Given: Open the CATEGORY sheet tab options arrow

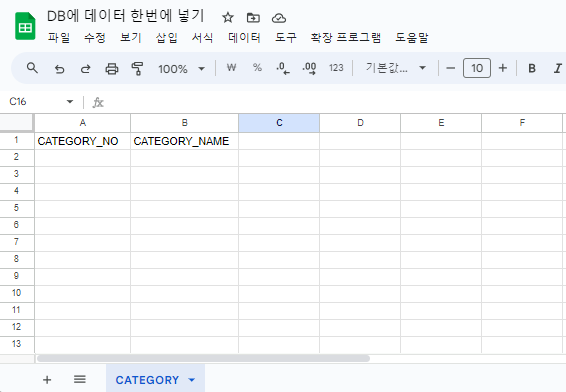Looking at the screenshot, I should 192,380.
